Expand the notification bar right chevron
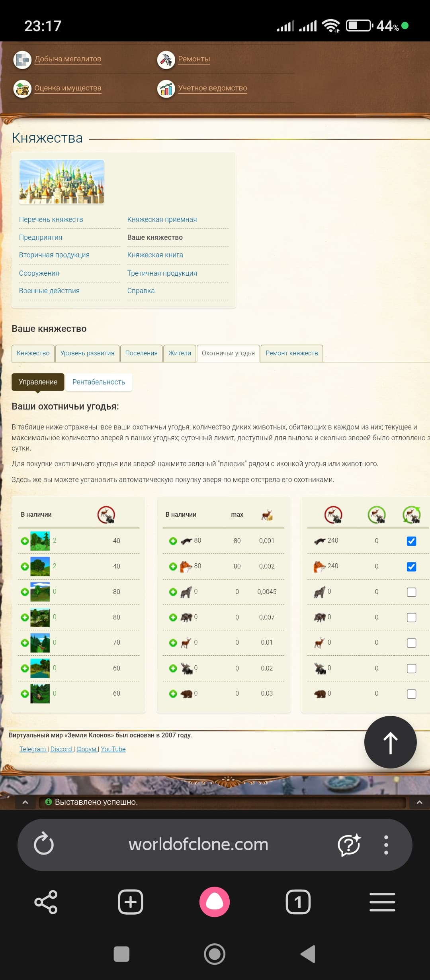This screenshot has width=430, height=980. tap(419, 802)
